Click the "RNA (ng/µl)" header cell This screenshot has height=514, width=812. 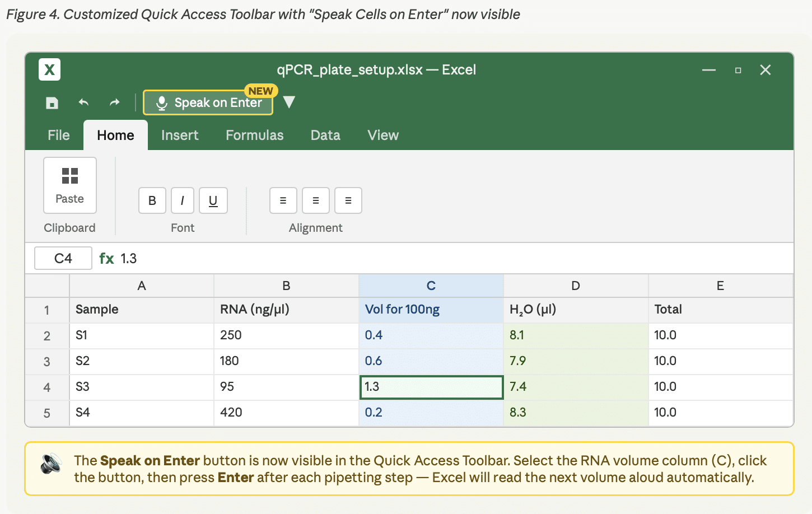point(286,310)
